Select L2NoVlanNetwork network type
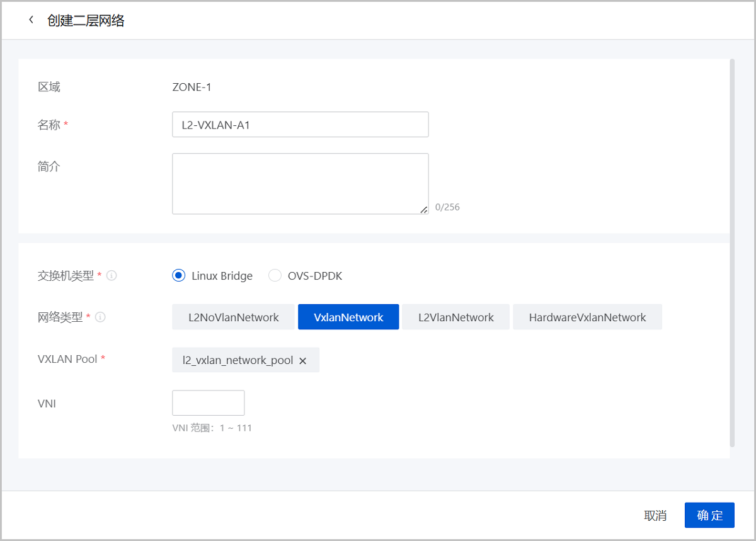Image resolution: width=756 pixels, height=541 pixels. pyautogui.click(x=233, y=317)
